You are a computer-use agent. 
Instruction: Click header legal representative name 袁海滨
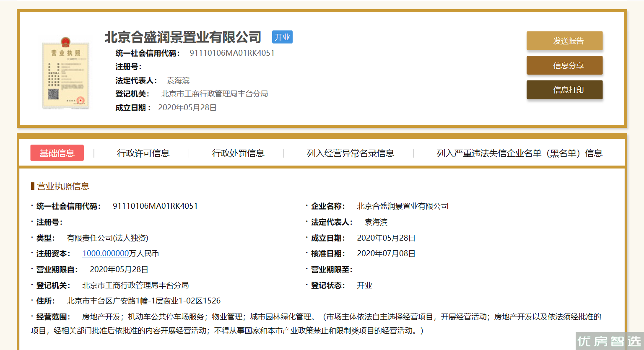point(178,80)
